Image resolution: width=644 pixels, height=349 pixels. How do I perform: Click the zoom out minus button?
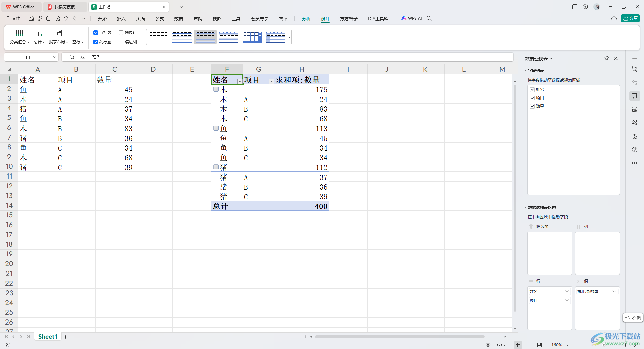(576, 345)
